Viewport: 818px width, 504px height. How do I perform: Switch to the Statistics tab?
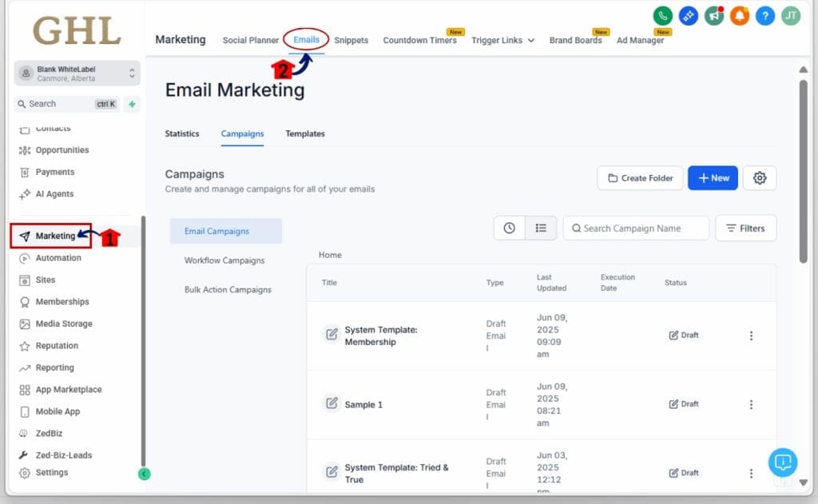click(x=182, y=133)
